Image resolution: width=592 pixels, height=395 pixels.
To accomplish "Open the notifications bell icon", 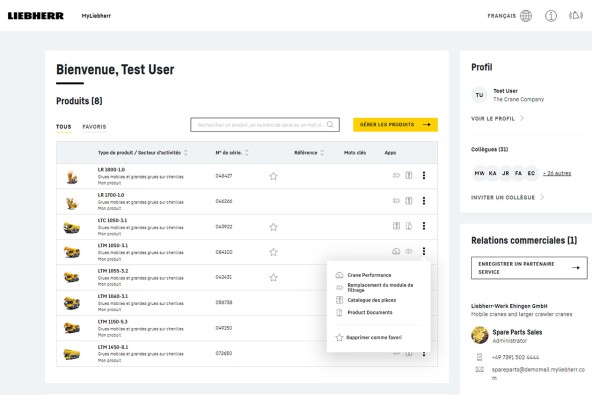I will tap(576, 15).
